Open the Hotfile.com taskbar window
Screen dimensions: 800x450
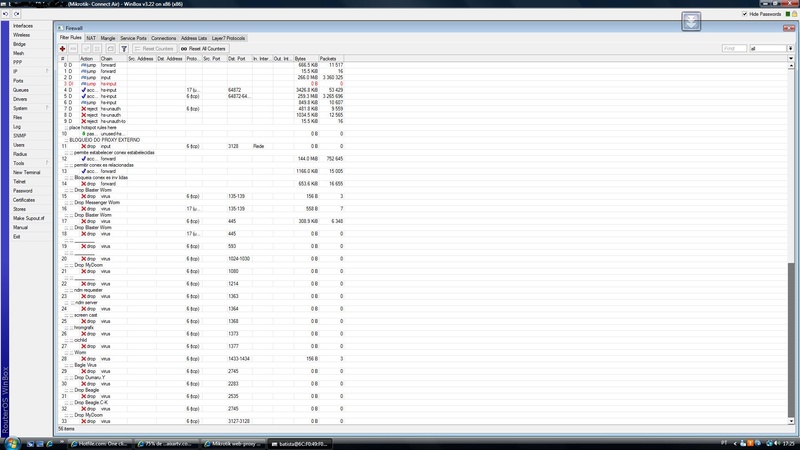(99, 444)
